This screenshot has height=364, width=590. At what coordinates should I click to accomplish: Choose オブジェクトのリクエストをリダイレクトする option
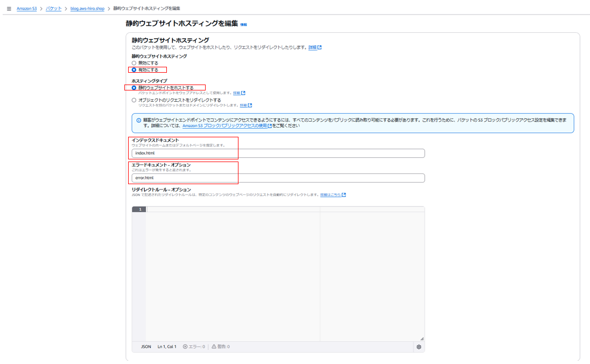coord(134,100)
